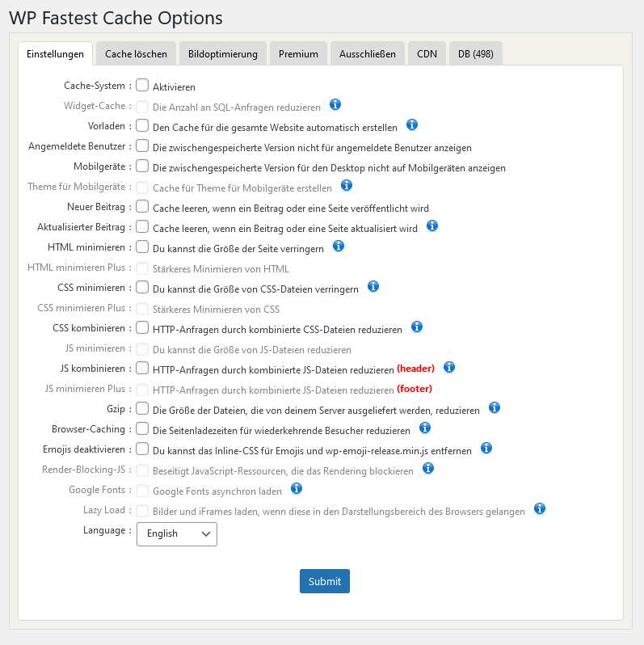This screenshot has width=644, height=645.
Task: Open the Language dropdown showing English
Action: 177,534
